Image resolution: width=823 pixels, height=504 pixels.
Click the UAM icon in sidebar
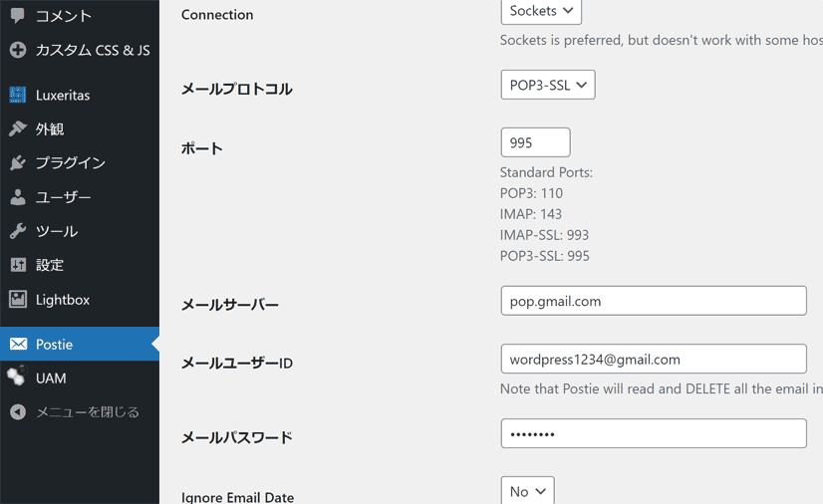[17, 376]
